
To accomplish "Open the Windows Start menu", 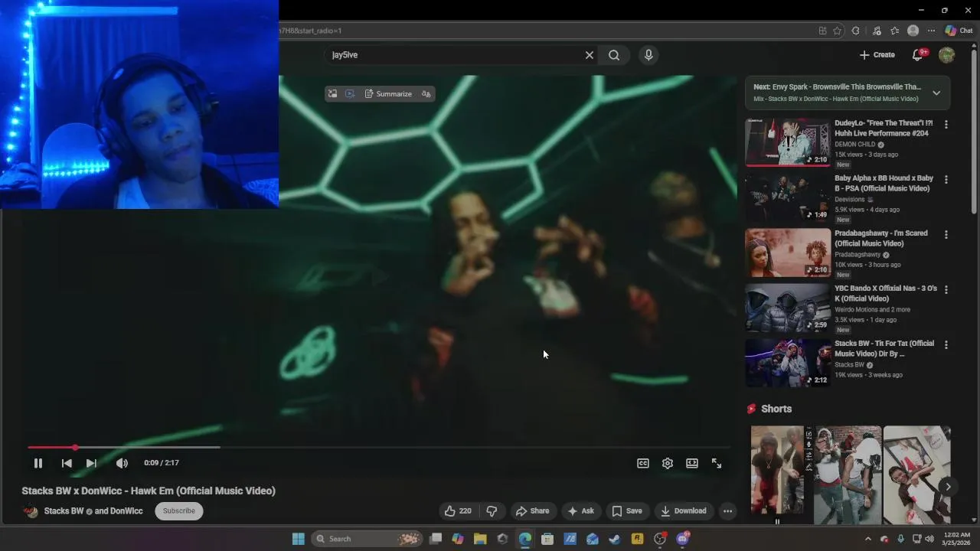I will (x=298, y=539).
